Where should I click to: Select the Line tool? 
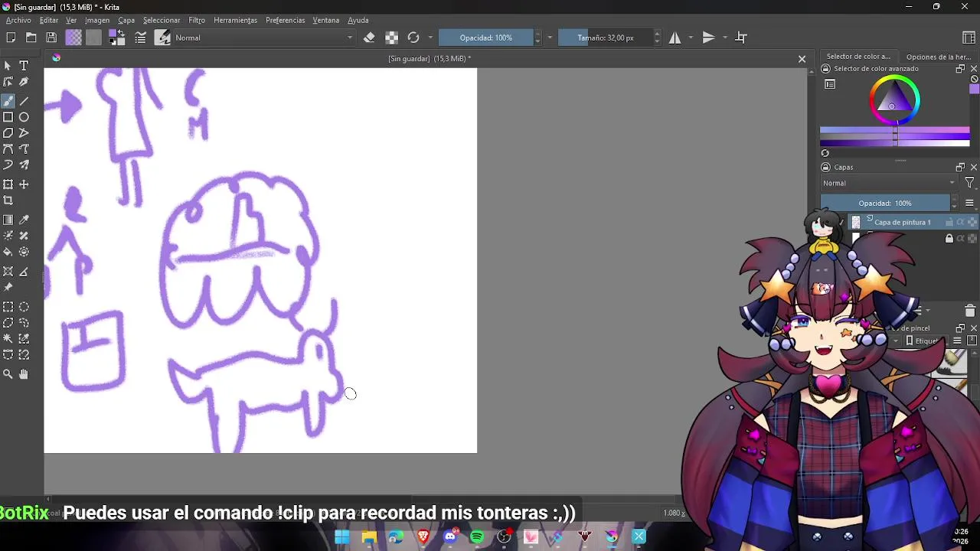point(24,101)
